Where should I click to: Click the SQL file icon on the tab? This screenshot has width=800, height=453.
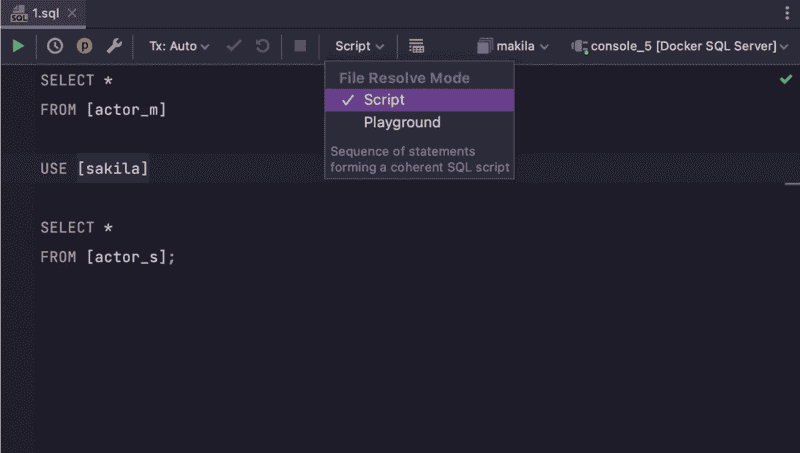coord(19,14)
